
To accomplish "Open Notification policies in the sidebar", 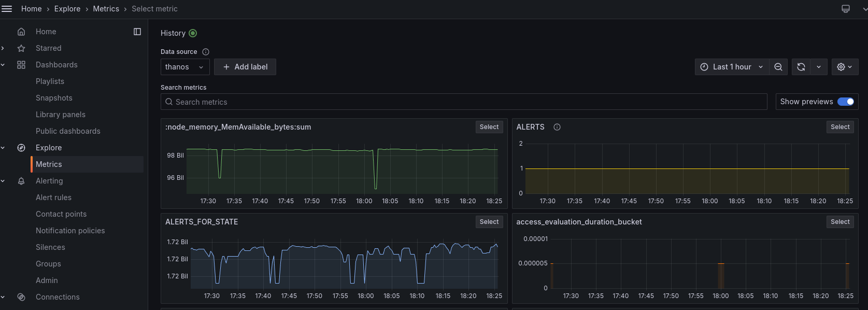I will click(70, 231).
